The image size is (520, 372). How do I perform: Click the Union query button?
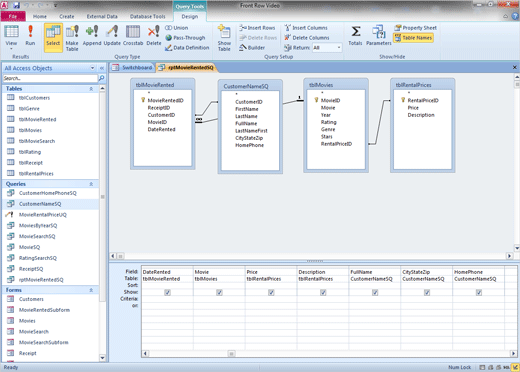tap(177, 28)
